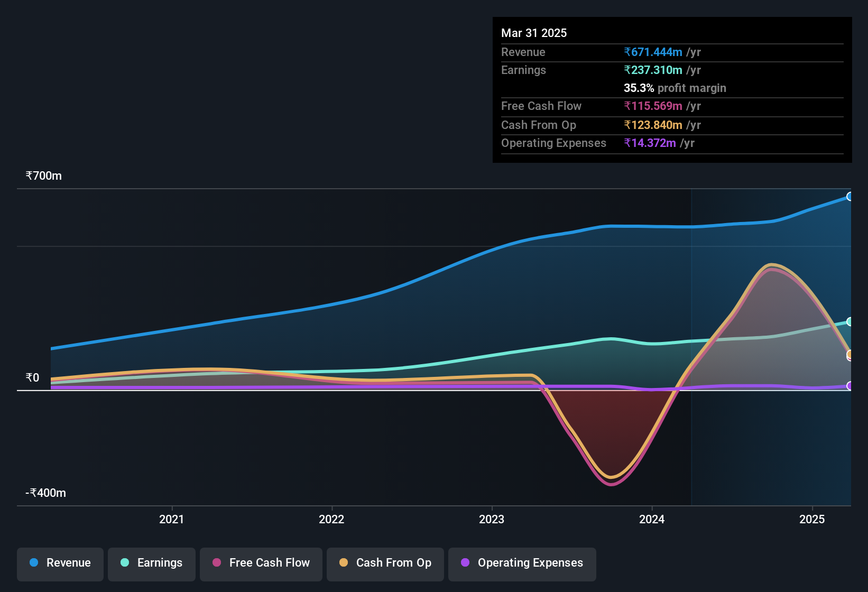Select the Revenue endpoint marker on the chart
Viewport: 868px width, 592px height.
point(851,196)
